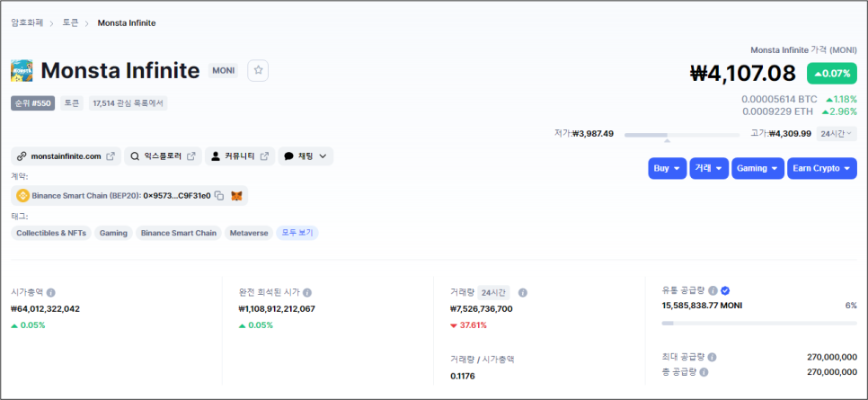Expand the 거래 dropdown button
This screenshot has height=400, width=868.
(x=709, y=168)
